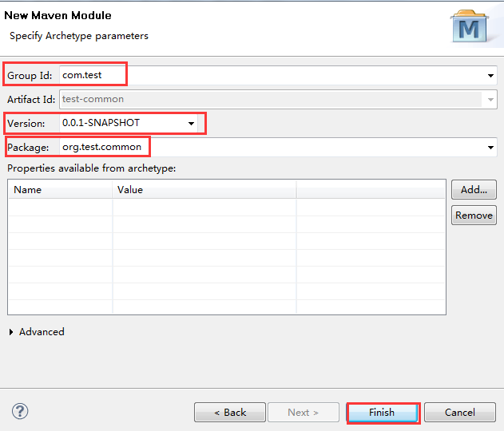Click the Add... property button
The height and width of the screenshot is (431, 504).
[x=474, y=190]
